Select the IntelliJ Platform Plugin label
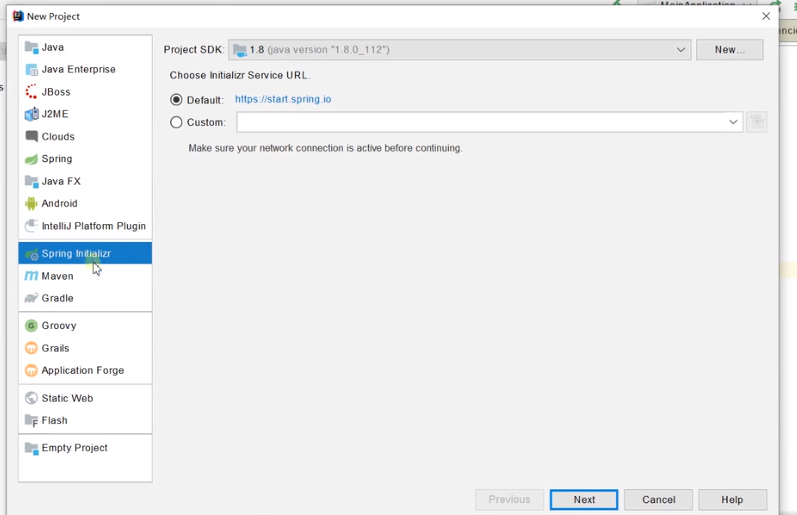 tap(94, 226)
